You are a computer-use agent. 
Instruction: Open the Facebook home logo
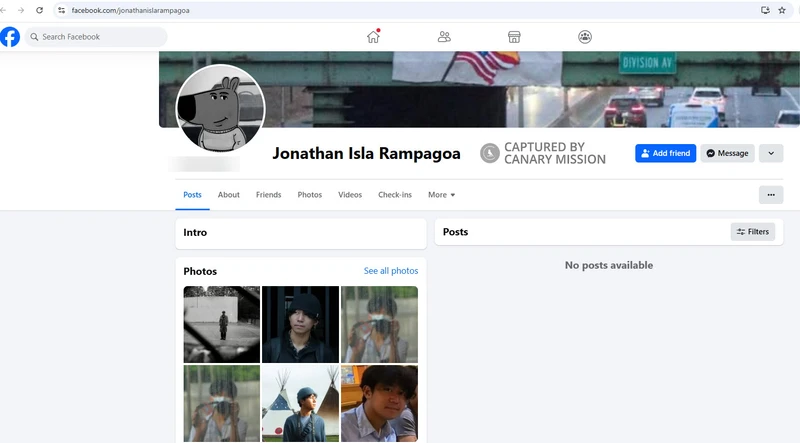(x=10, y=37)
